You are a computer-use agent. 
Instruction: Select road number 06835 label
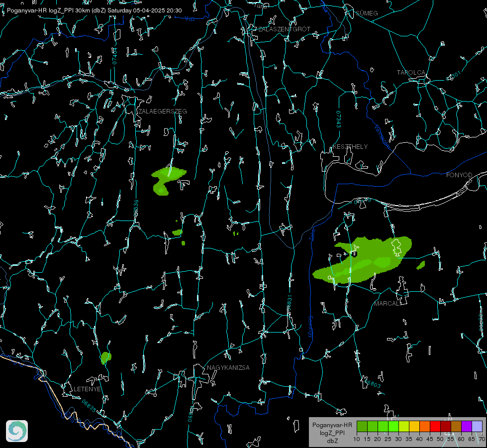click(x=89, y=406)
